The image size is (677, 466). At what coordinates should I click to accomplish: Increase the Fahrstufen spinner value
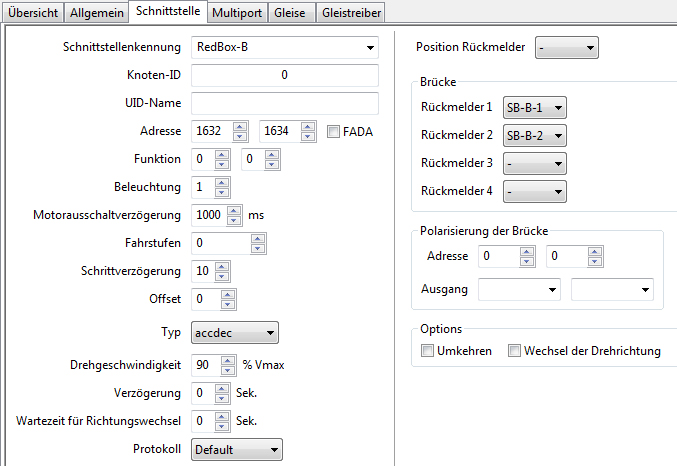tap(258, 238)
